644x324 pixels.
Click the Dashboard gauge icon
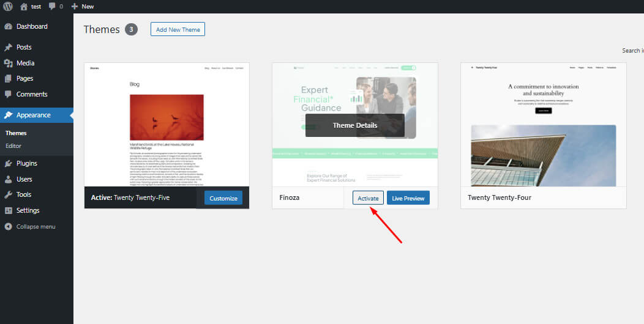tap(8, 26)
